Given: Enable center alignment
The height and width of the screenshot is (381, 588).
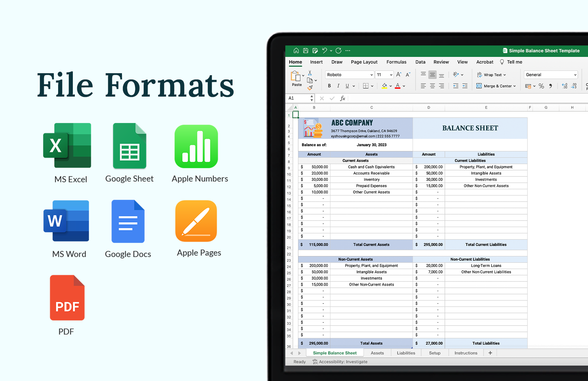Looking at the screenshot, I should 432,86.
